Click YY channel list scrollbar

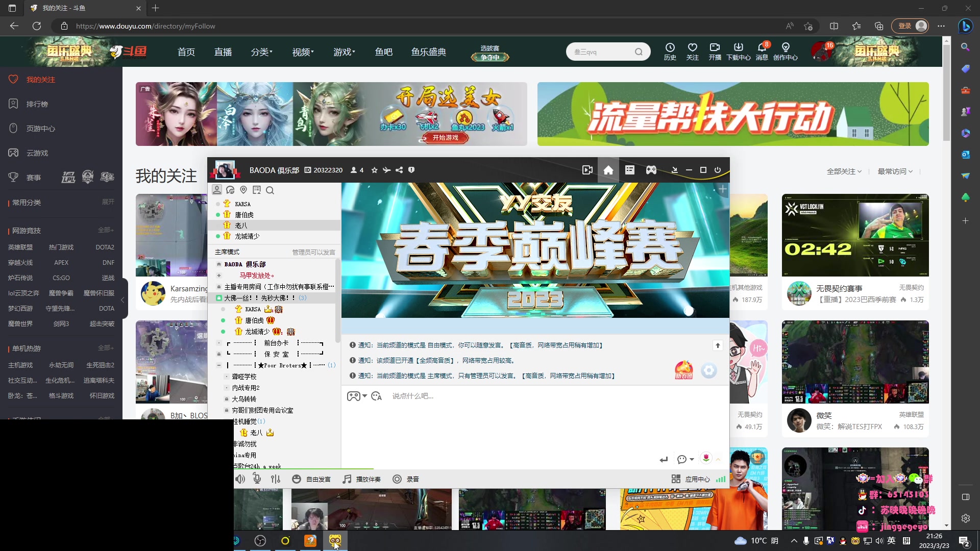337,301
